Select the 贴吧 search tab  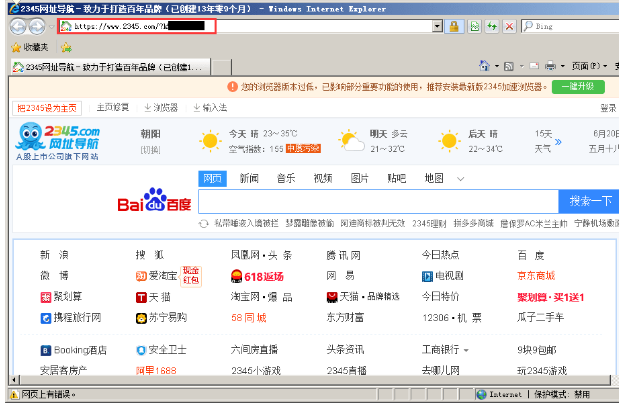[x=396, y=179]
